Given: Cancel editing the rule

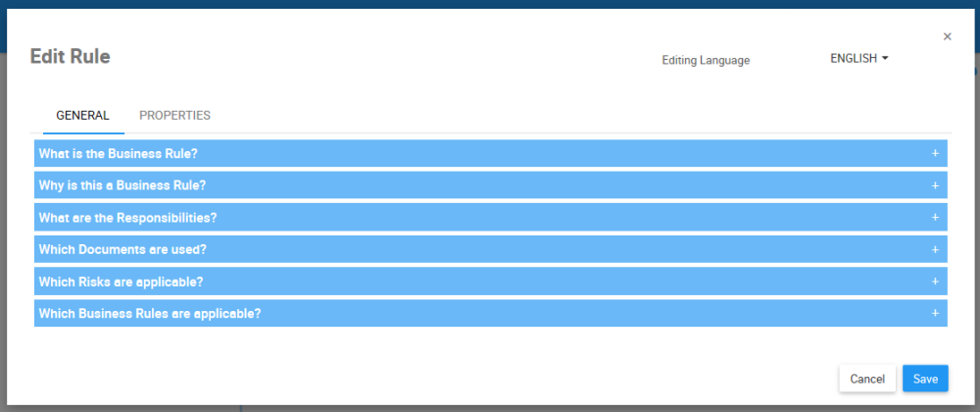Looking at the screenshot, I should 867,379.
